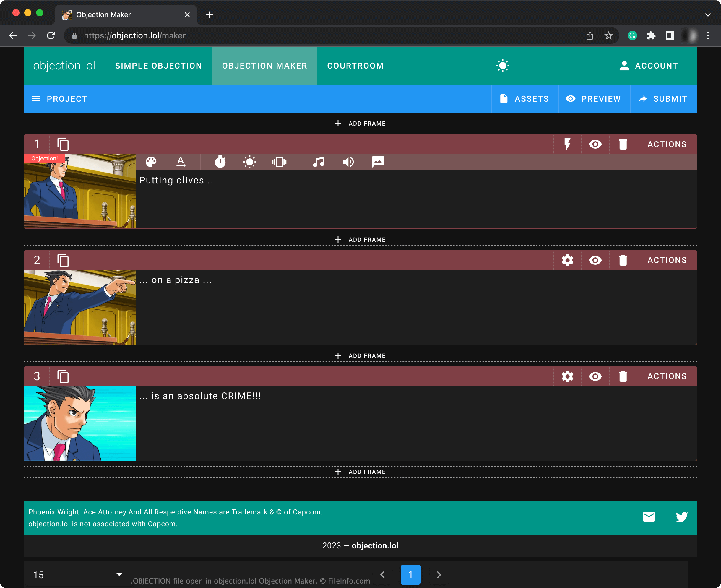This screenshot has height=588, width=721.
Task: Click the sound effect speaker icon
Action: pos(348,162)
